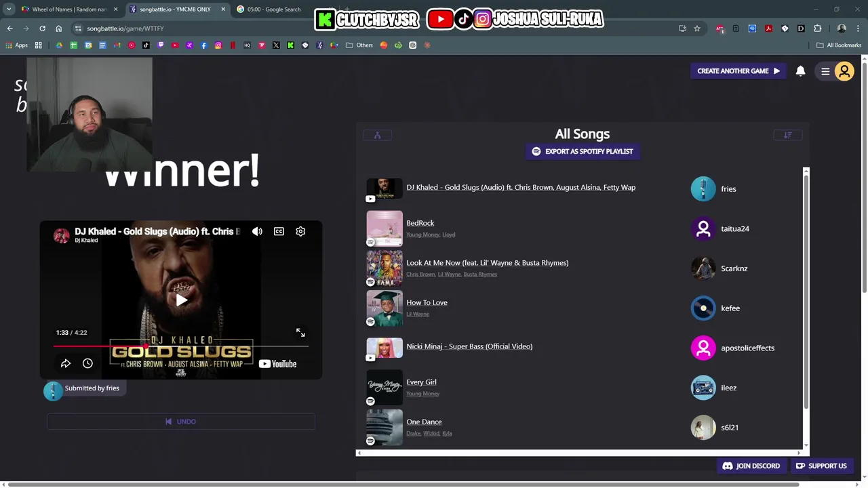Click Create Another Game button

pyautogui.click(x=738, y=71)
